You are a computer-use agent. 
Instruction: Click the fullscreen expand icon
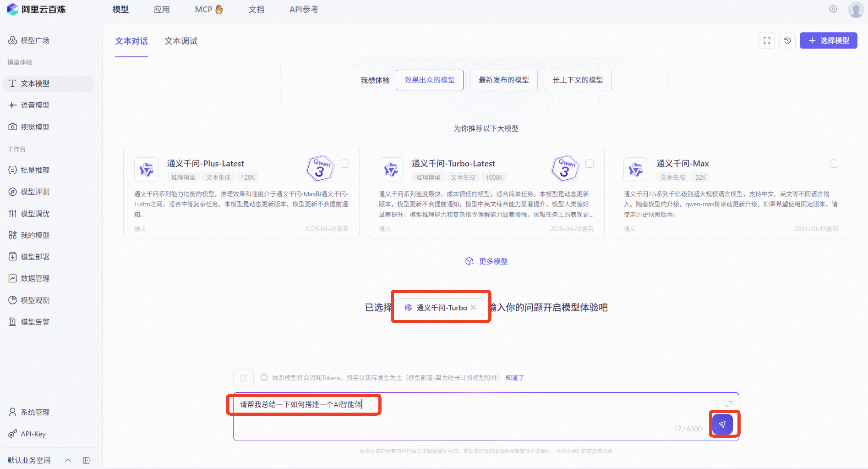(767, 40)
